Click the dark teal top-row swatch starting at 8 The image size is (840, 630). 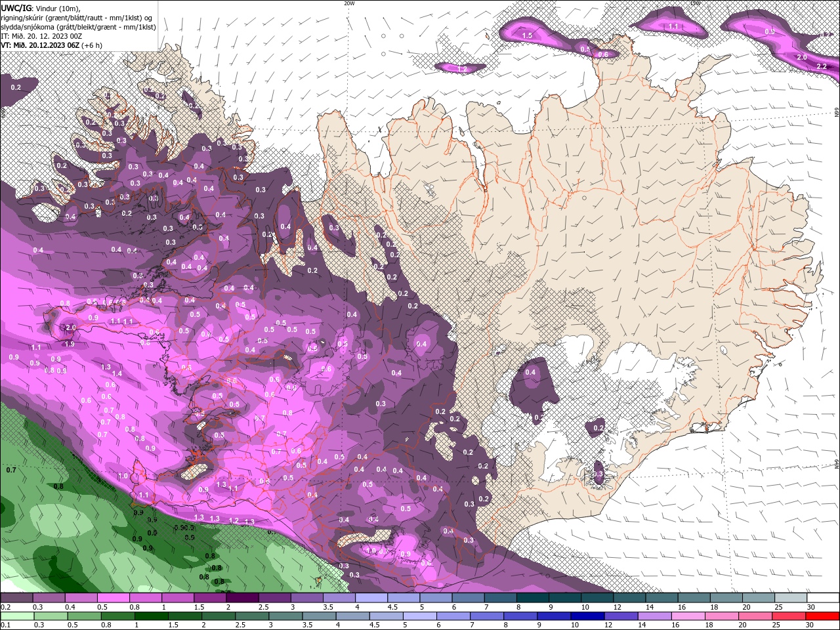pos(533,597)
